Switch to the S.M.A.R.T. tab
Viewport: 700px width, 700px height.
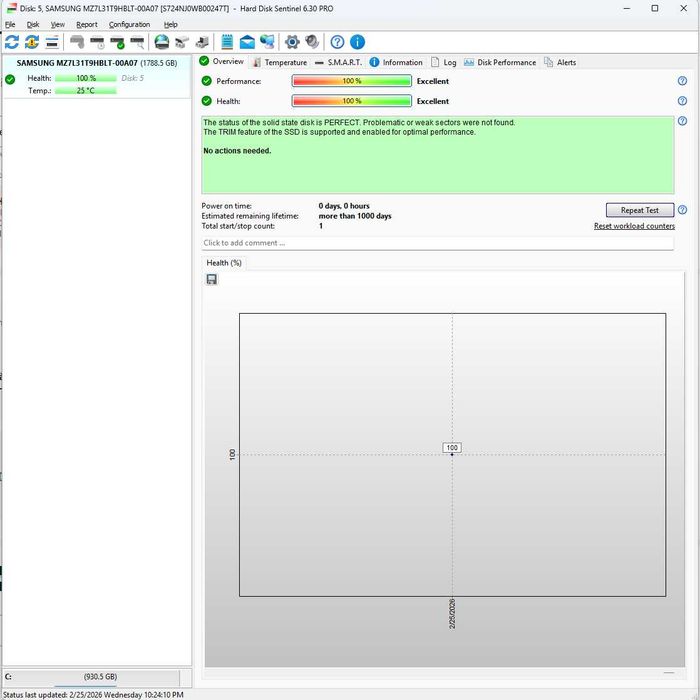point(338,62)
